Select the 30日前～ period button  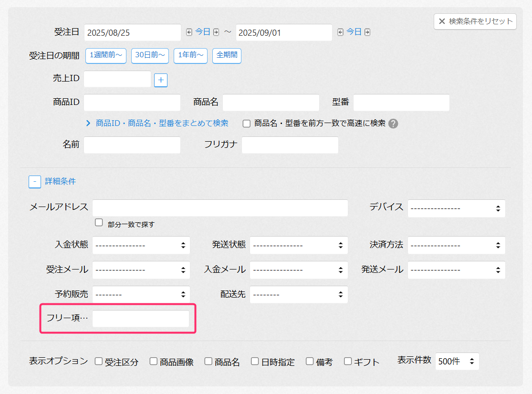point(150,55)
